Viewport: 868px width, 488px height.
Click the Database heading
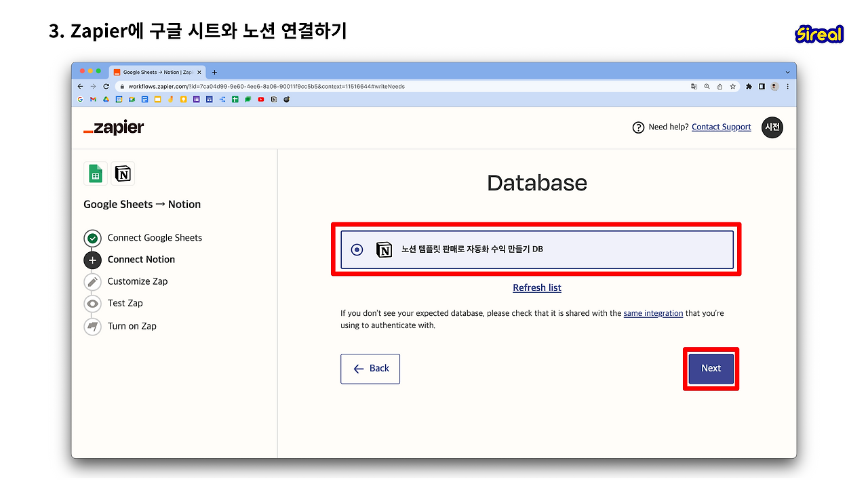[537, 183]
